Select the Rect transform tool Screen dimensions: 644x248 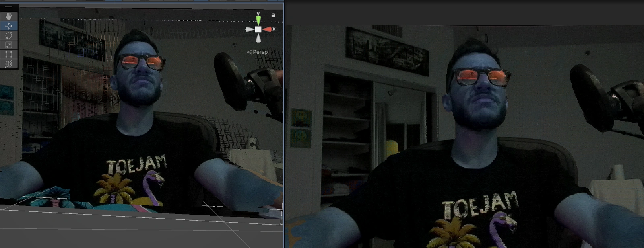(x=8, y=54)
